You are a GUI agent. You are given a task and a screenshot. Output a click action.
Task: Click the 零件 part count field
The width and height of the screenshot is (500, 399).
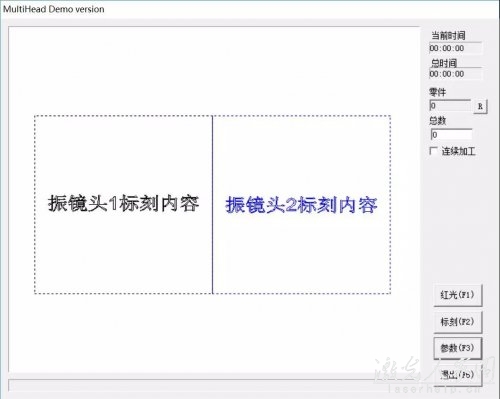click(450, 106)
